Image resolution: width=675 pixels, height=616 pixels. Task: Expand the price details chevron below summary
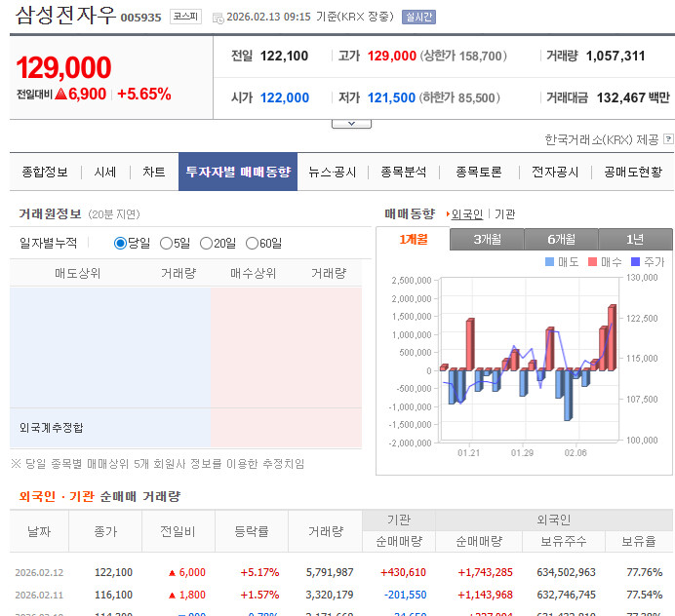tap(351, 124)
